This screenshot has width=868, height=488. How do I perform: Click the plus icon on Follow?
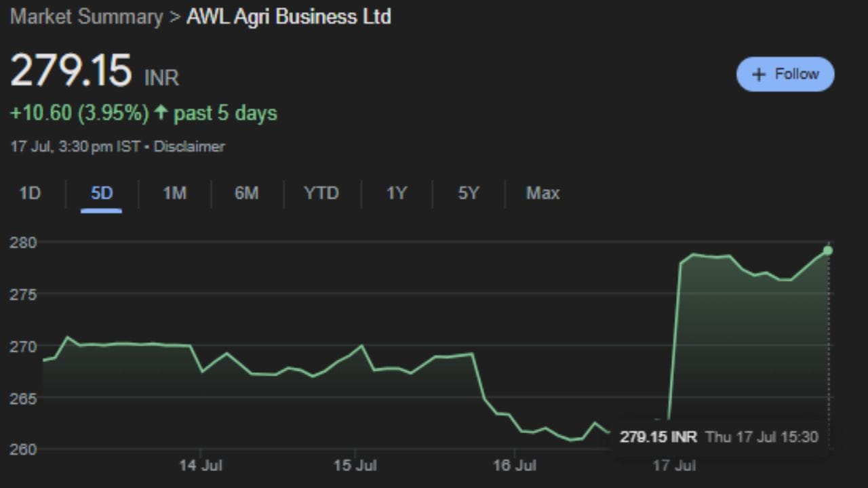click(x=759, y=75)
